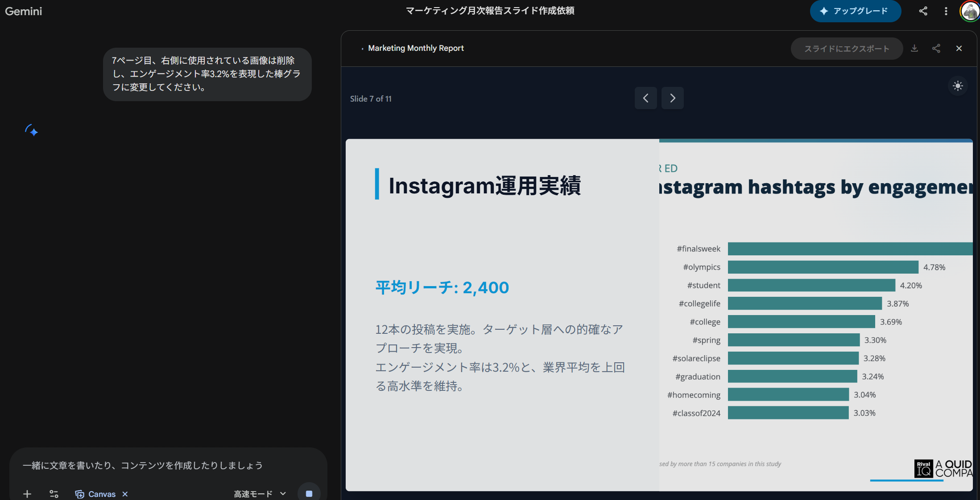Open the tools icon beside the plus button
980x500 pixels.
54,494
